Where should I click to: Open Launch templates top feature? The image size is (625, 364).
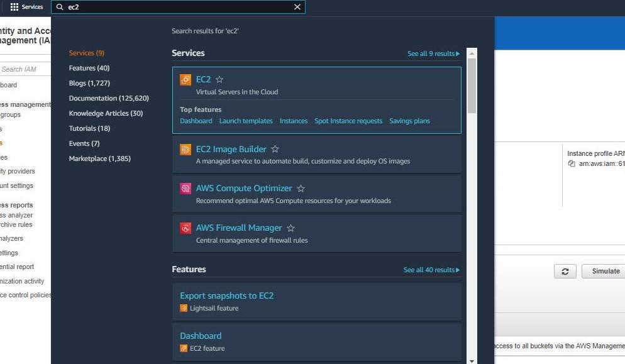pyautogui.click(x=246, y=121)
